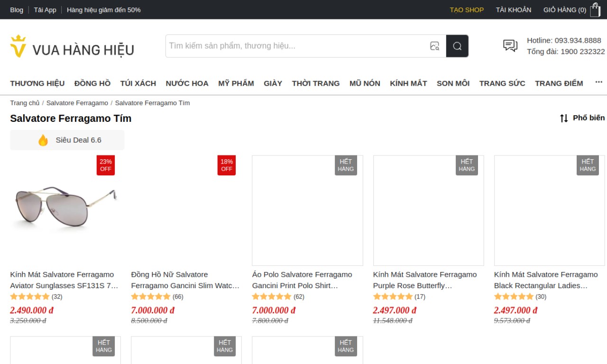
Task: Open the TRANG SỨC category
Action: coord(502,83)
